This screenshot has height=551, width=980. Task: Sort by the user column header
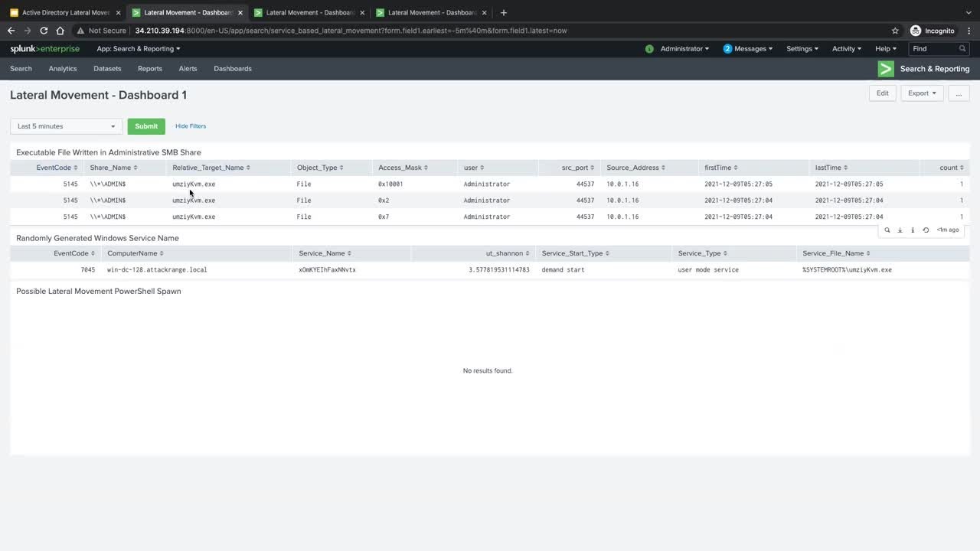pyautogui.click(x=474, y=168)
